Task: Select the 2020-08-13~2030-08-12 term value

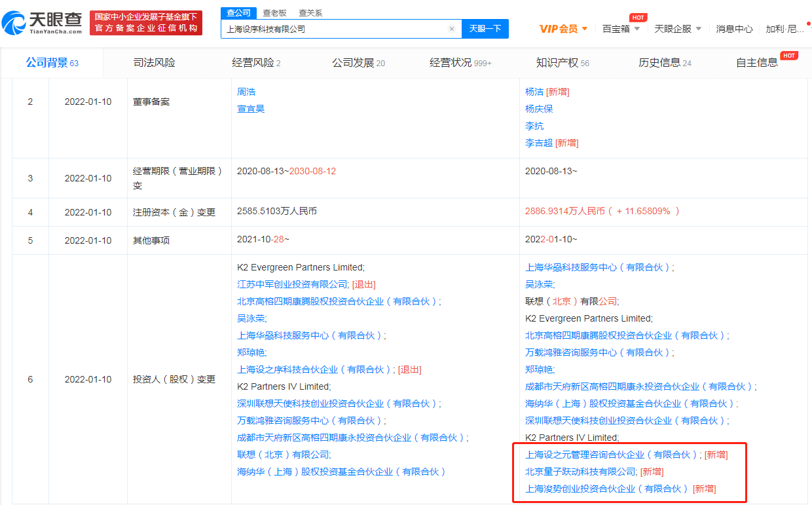Action: [287, 171]
